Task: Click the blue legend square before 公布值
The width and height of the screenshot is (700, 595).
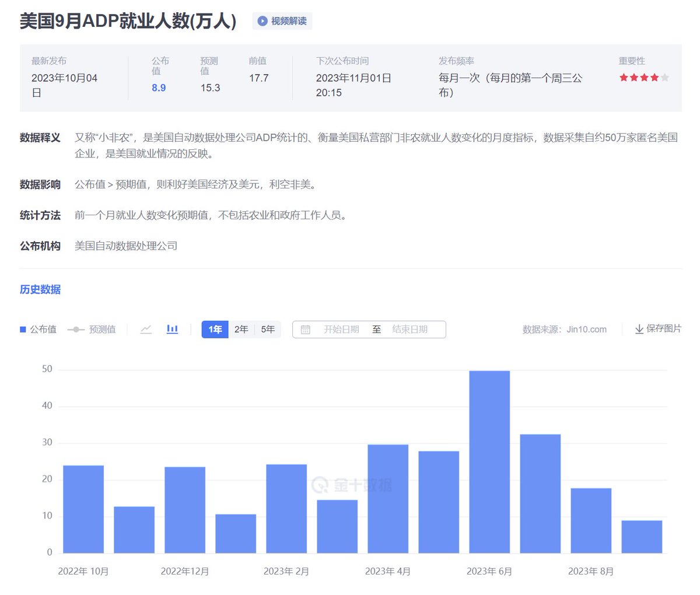Action: (x=22, y=329)
